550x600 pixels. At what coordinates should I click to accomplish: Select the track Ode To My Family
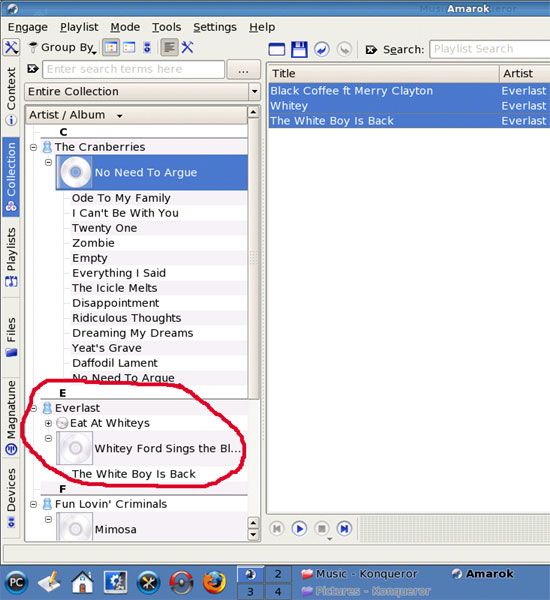121,198
